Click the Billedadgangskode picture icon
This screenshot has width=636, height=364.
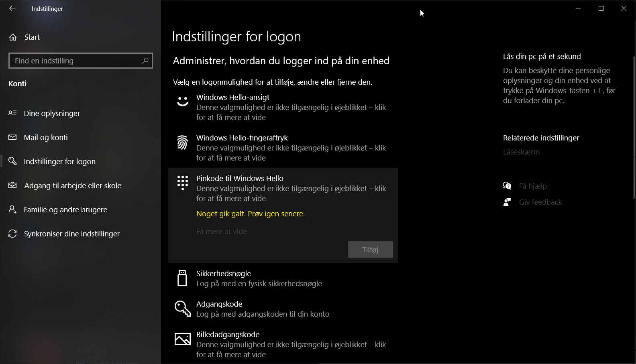tap(183, 339)
